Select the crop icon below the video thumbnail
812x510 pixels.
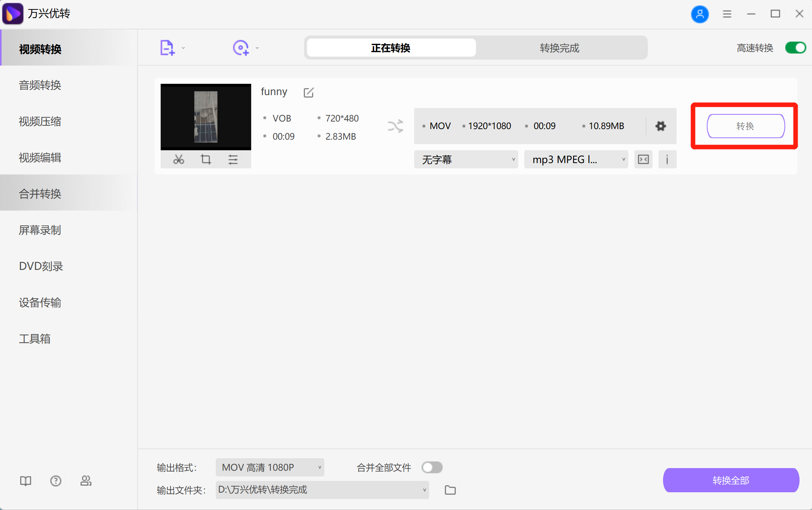coord(206,159)
